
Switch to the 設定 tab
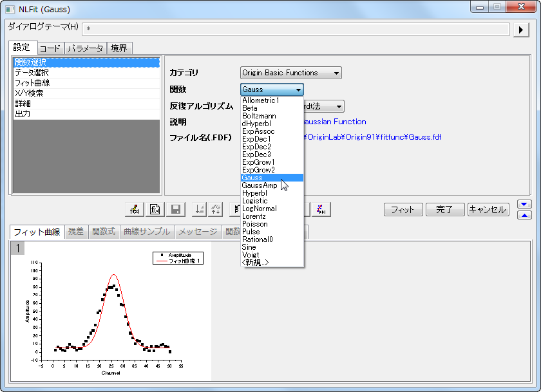click(22, 48)
